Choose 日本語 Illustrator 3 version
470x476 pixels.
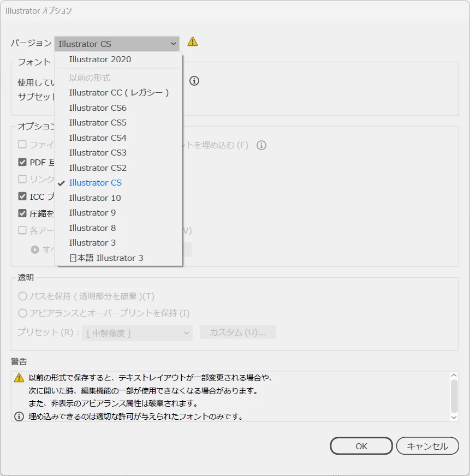118,258
